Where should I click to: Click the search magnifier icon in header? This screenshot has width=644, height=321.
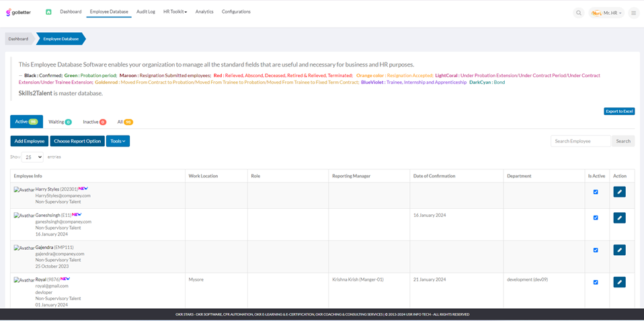[578, 13]
